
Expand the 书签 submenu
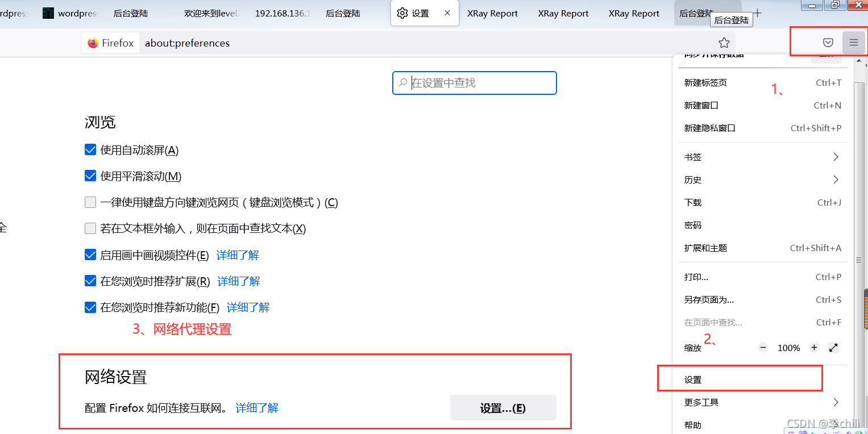(762, 157)
